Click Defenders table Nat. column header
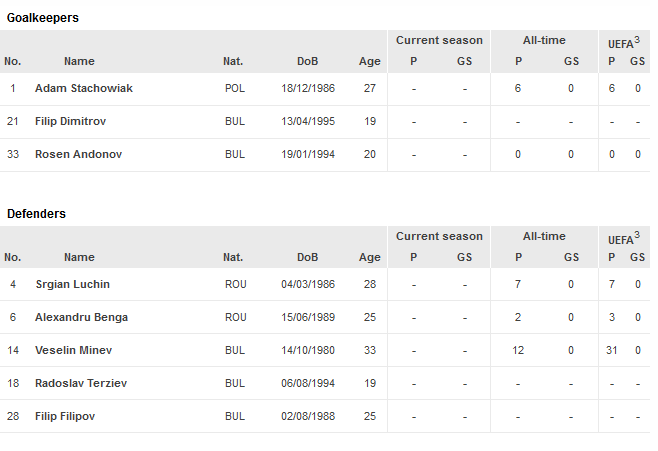The height and width of the screenshot is (451, 658). (233, 258)
